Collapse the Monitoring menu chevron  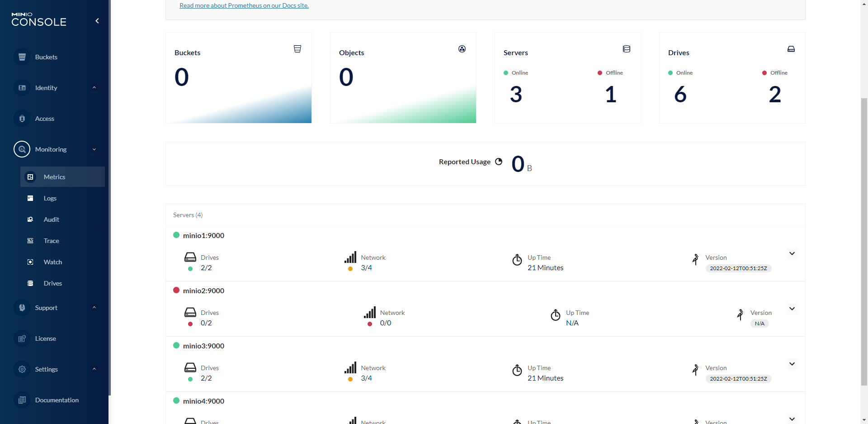[94, 149]
